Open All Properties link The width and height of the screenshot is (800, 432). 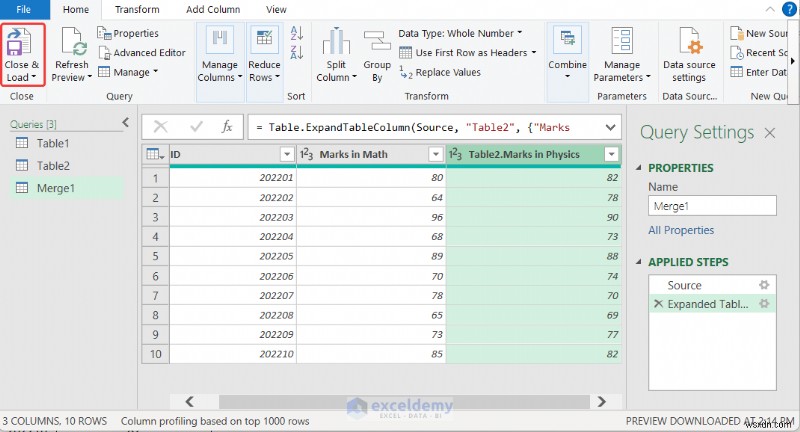[x=681, y=230]
